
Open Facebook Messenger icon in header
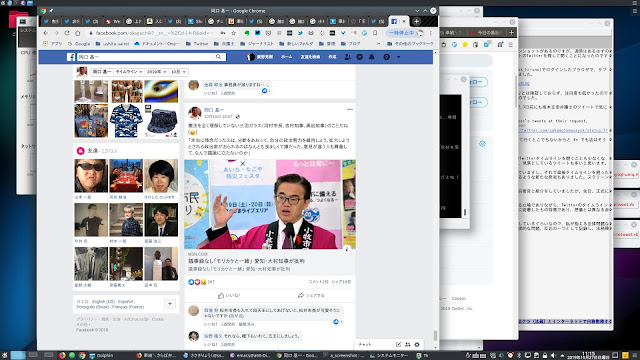click(x=360, y=57)
